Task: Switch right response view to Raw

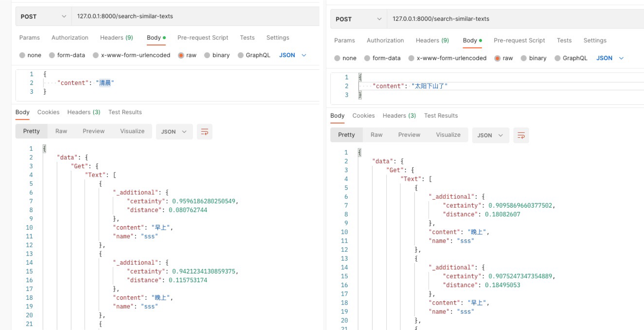Action: (x=376, y=135)
